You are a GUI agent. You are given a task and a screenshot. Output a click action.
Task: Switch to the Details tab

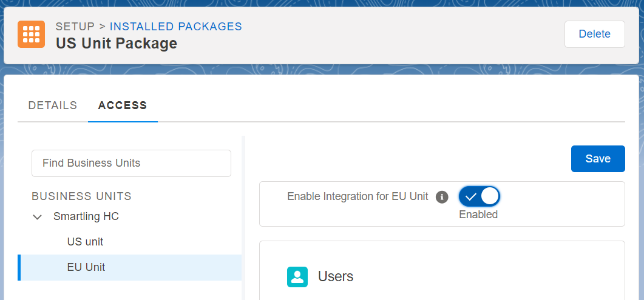click(53, 105)
